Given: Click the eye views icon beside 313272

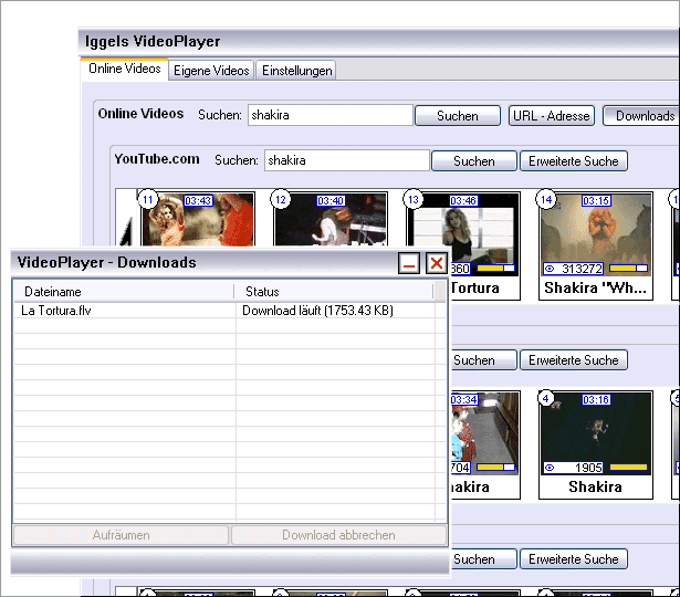Looking at the screenshot, I should tap(549, 269).
